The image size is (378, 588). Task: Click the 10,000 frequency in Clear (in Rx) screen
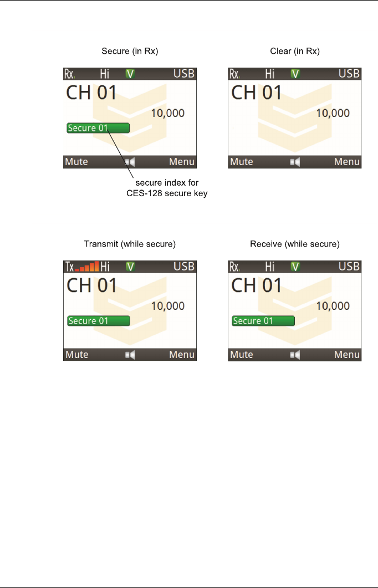pos(333,113)
